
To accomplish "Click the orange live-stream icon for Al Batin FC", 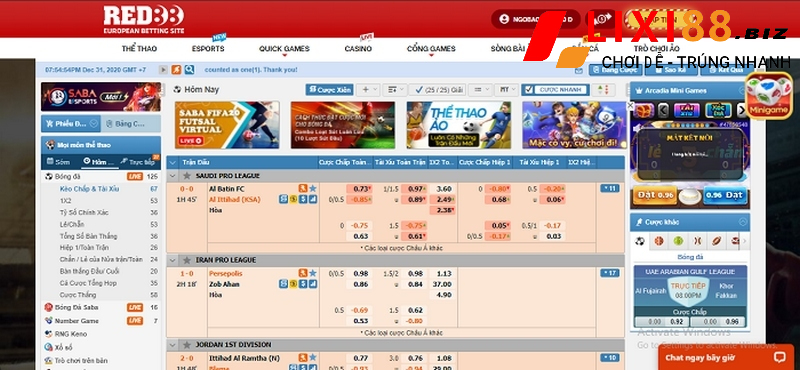I will click(x=303, y=188).
